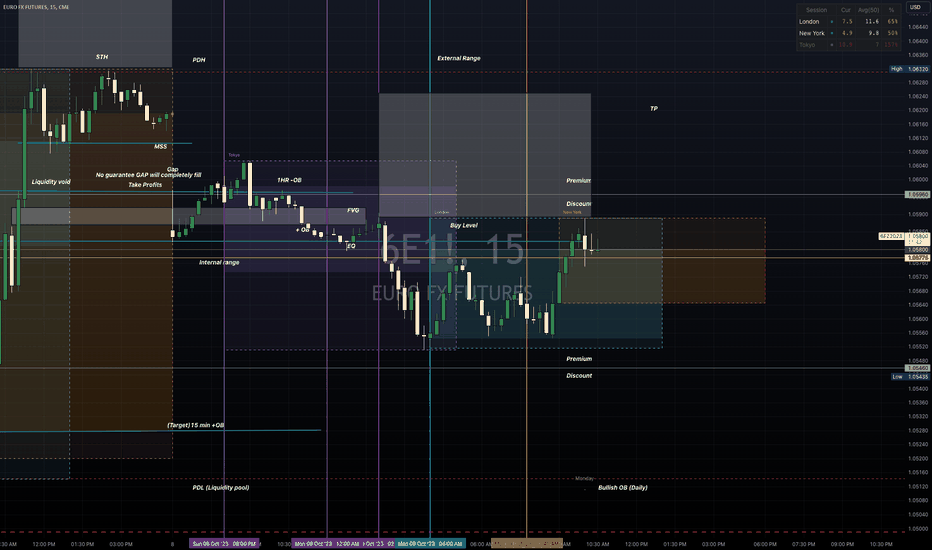Click the EURO FX FUTURES symbol title
Viewport: 932px width, 550px height.
(36, 7)
